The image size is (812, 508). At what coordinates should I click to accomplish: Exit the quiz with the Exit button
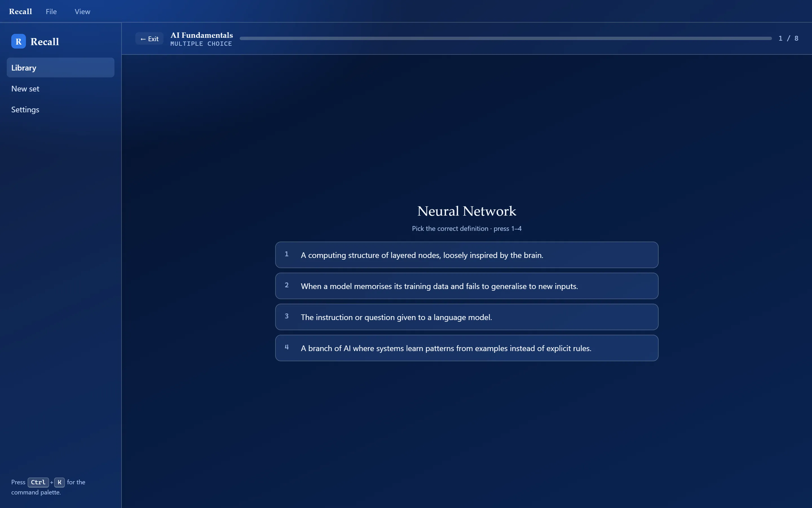[x=149, y=39]
